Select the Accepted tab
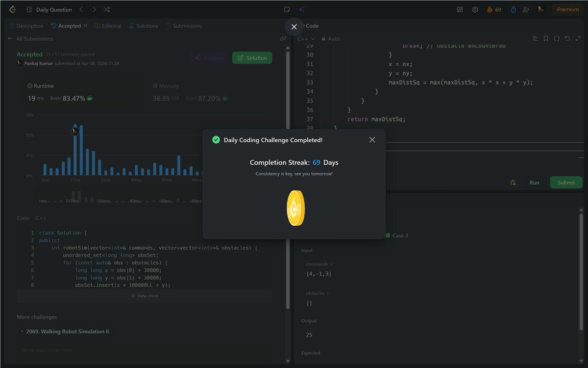This screenshot has height=368, width=588. (x=66, y=26)
